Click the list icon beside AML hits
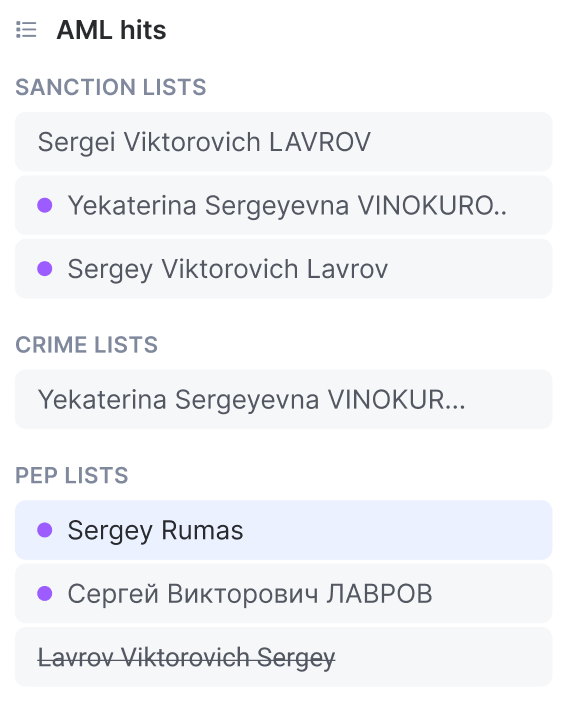 tap(26, 30)
